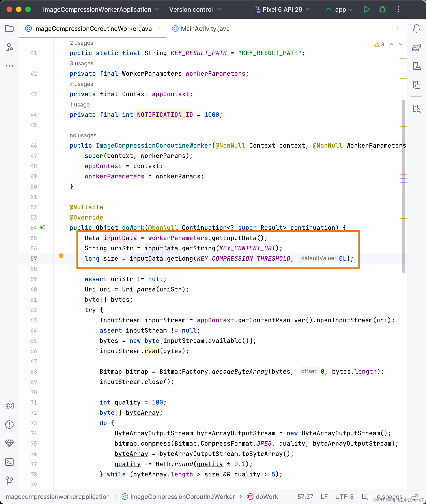Click the defaultValue: inlay hint on line 57

coord(318,258)
